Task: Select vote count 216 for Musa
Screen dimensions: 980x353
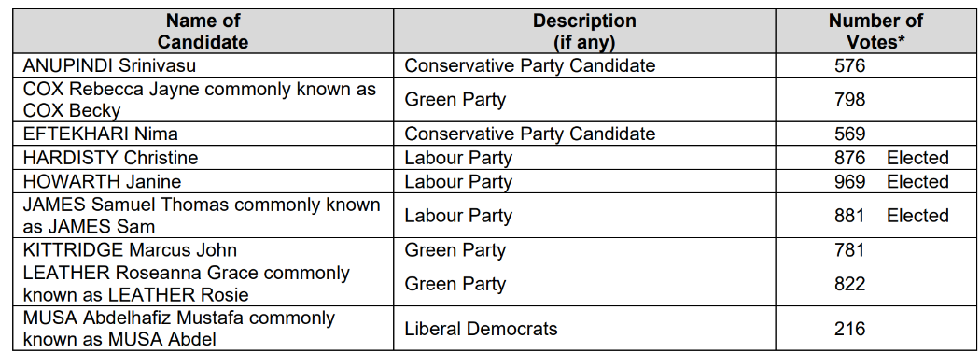Action: pyautogui.click(x=850, y=328)
